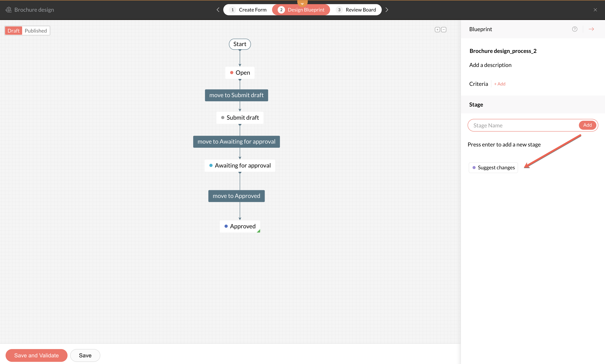Click the Save button
The width and height of the screenshot is (605, 364).
(x=85, y=355)
